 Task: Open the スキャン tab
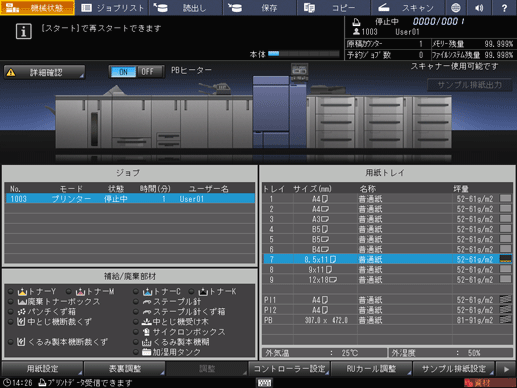407,8
